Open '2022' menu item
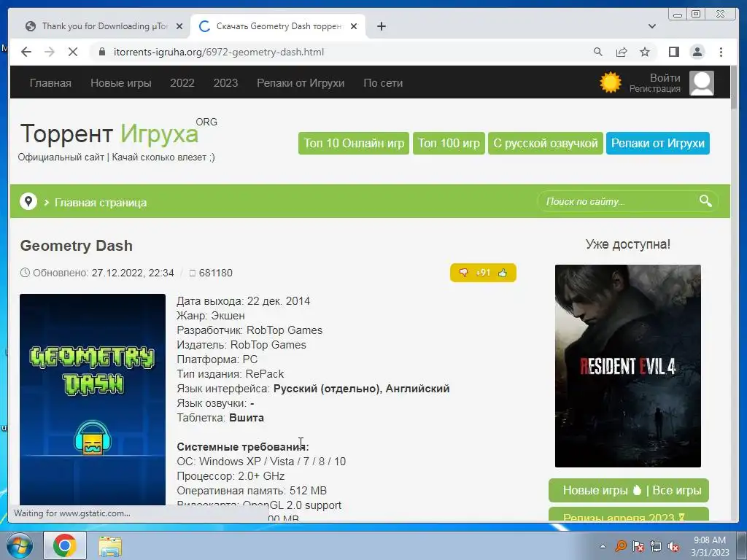The width and height of the screenshot is (747, 560). (182, 83)
